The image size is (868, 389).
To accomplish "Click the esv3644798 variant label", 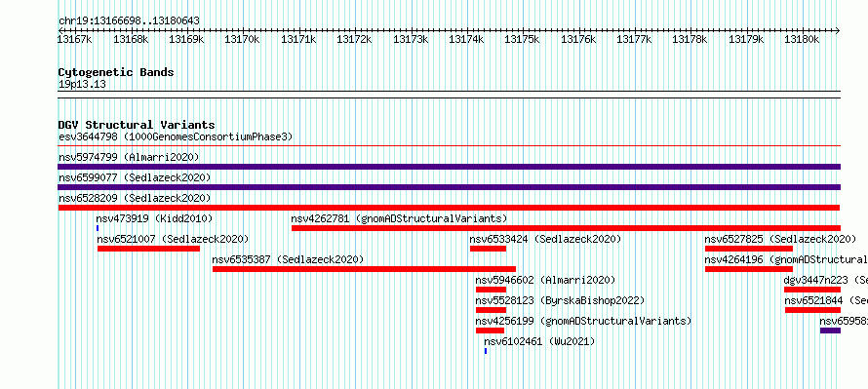I will point(176,136).
